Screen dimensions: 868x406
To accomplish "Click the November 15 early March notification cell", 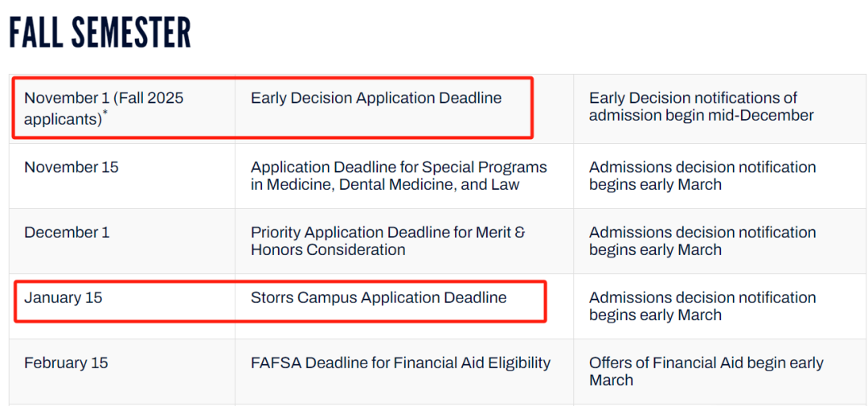I will tap(720, 175).
